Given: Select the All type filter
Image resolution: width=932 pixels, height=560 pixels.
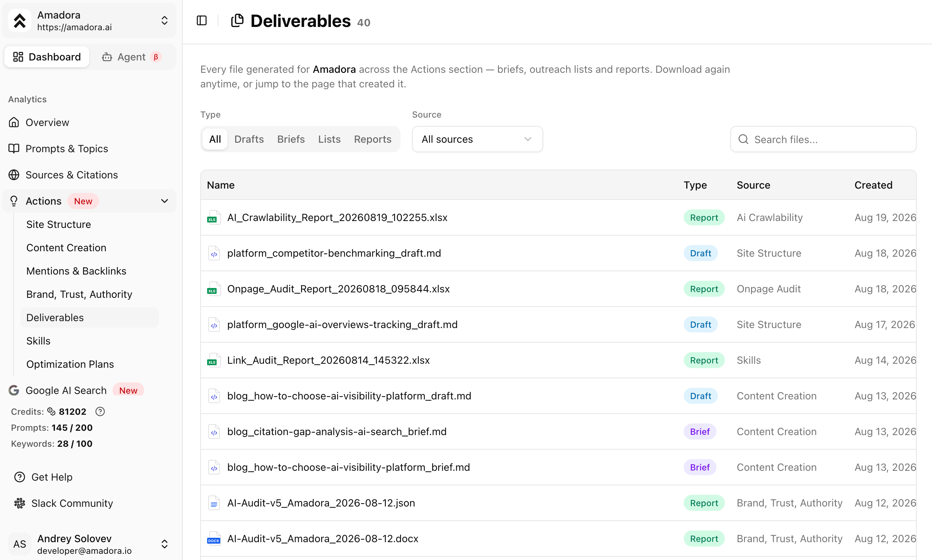Looking at the screenshot, I should [215, 139].
